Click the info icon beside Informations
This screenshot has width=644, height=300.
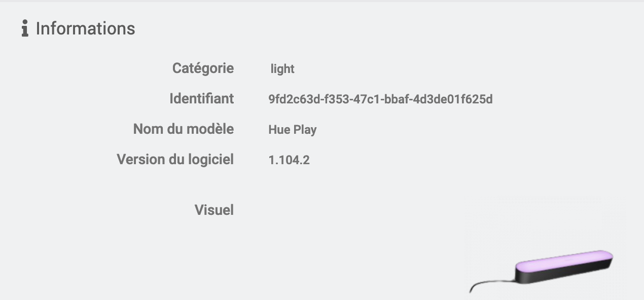[24, 28]
